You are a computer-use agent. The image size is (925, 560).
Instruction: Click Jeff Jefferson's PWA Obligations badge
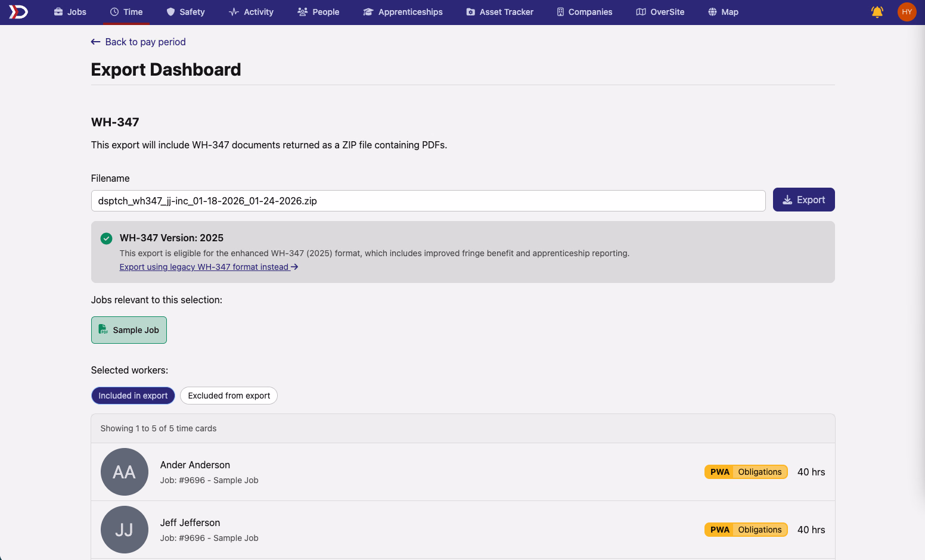(746, 530)
